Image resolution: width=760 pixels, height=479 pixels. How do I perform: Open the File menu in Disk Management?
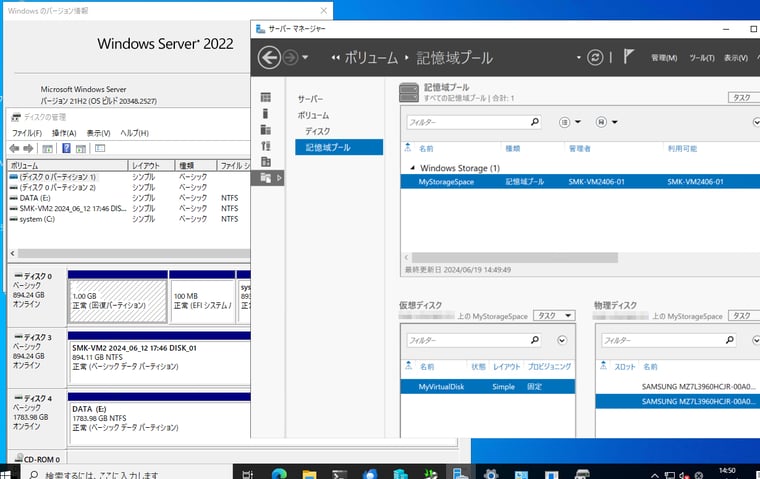tap(27, 133)
